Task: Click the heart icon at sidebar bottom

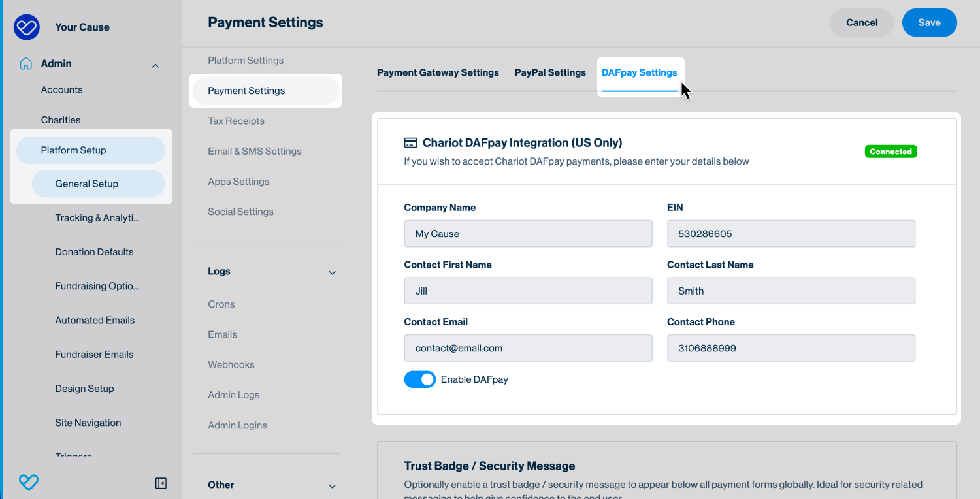Action: coord(29,483)
